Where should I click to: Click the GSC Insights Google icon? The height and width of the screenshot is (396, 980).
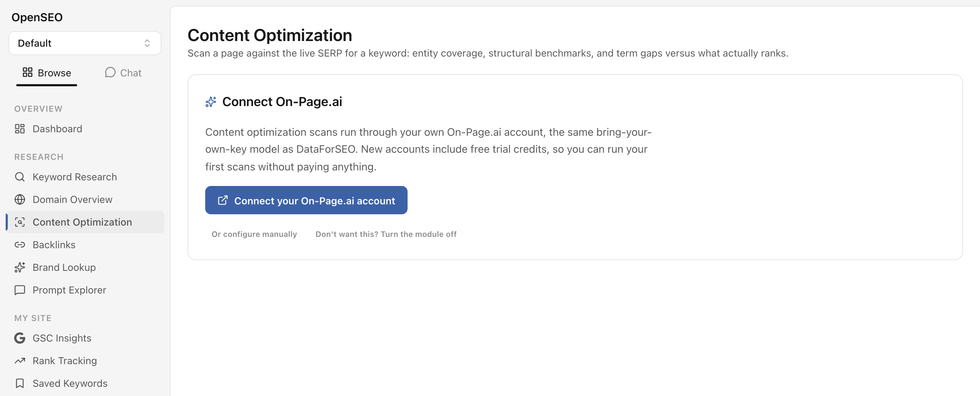(x=20, y=338)
